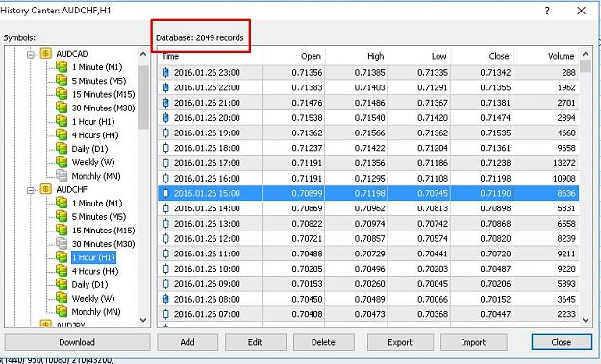Viewport: 601px width, 364px height.
Task: Click database icon for AUDCHF 1 Hour (H1)
Action: coord(62,257)
